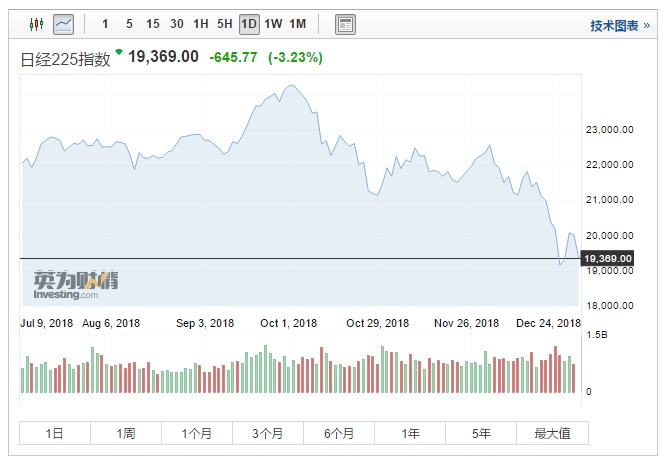Choose the 30-minute interval
Screen dimensions: 666x462
click(176, 23)
